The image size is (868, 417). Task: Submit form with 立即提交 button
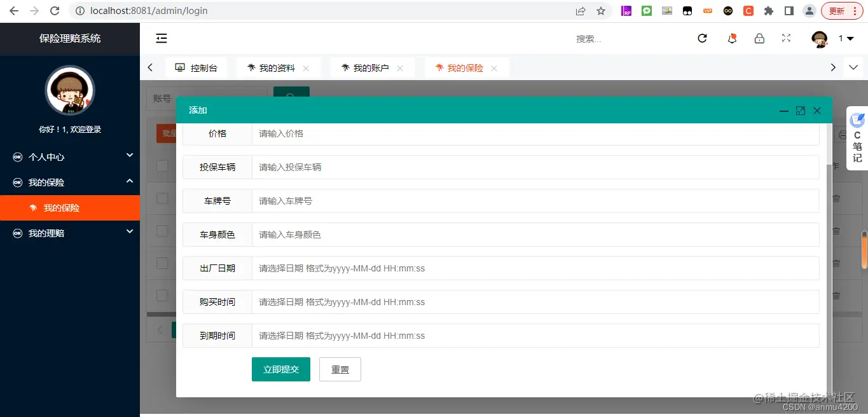pyautogui.click(x=281, y=369)
